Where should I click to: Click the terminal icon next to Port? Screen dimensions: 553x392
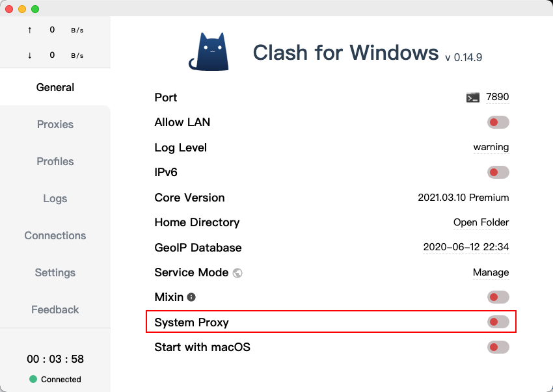click(472, 97)
